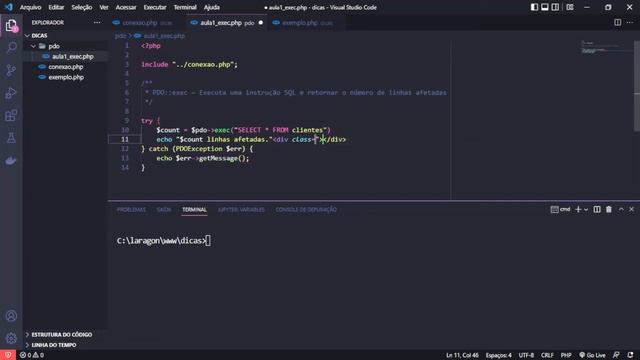Select the TERMINAL panel tab

tap(194, 210)
